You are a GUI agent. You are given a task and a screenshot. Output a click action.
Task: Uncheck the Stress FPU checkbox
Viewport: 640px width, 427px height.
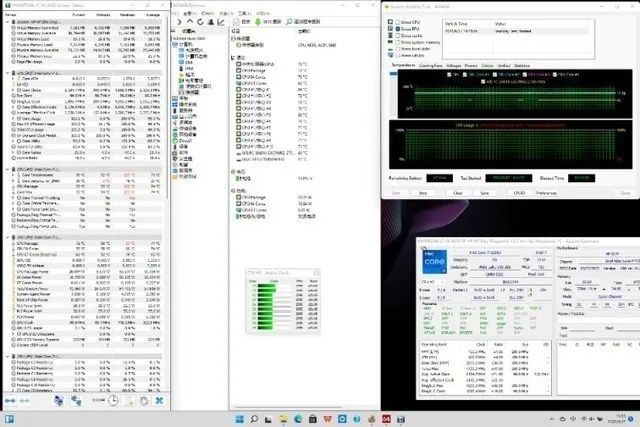coord(398,29)
